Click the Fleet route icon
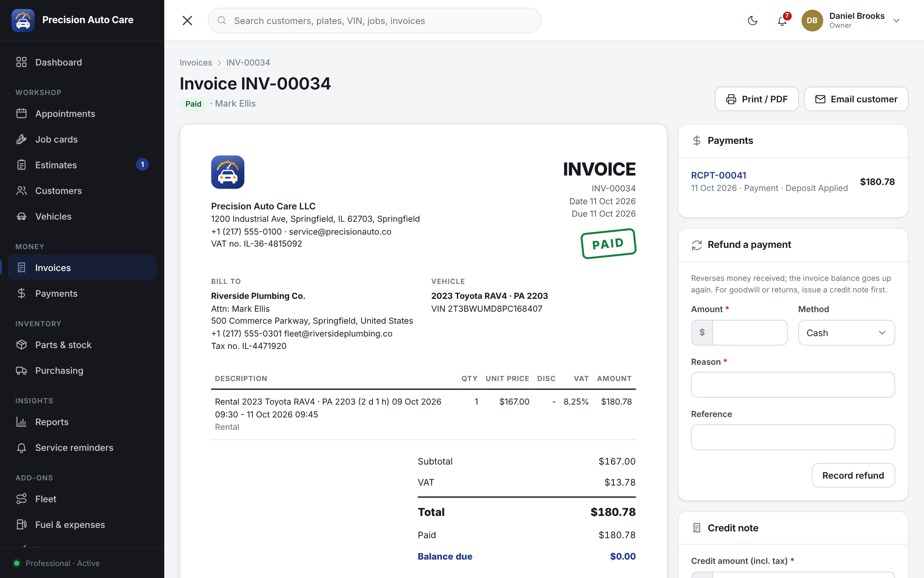Image resolution: width=924 pixels, height=578 pixels. point(21,499)
